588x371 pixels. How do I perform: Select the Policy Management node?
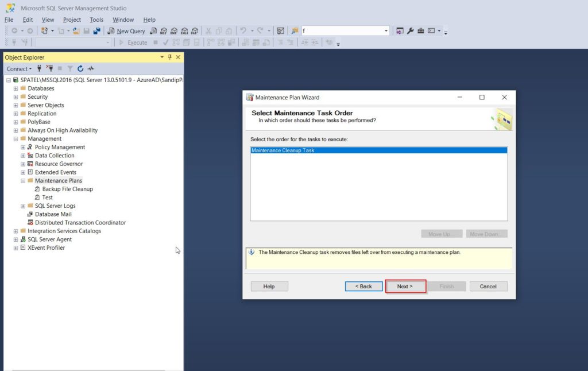pyautogui.click(x=60, y=147)
